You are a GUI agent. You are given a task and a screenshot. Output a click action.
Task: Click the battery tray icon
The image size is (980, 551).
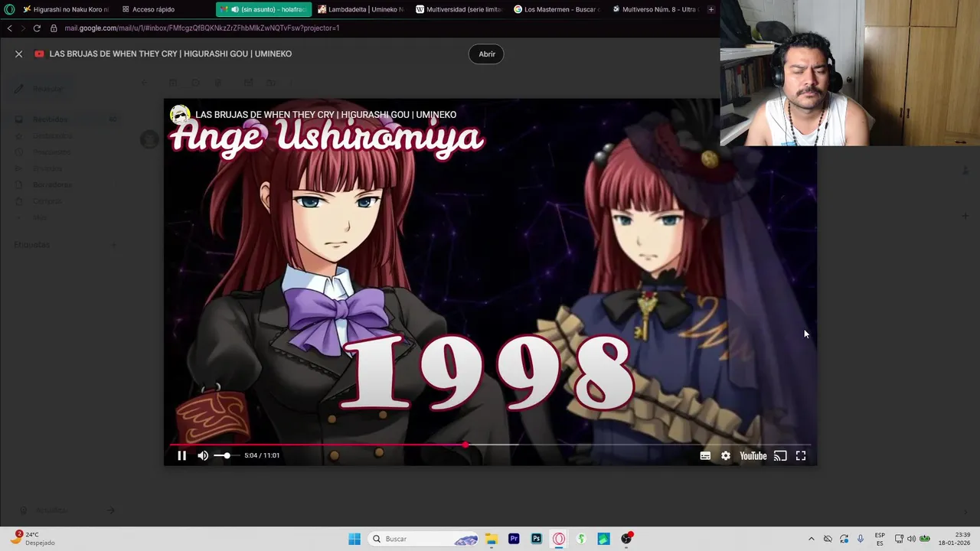[x=924, y=539]
